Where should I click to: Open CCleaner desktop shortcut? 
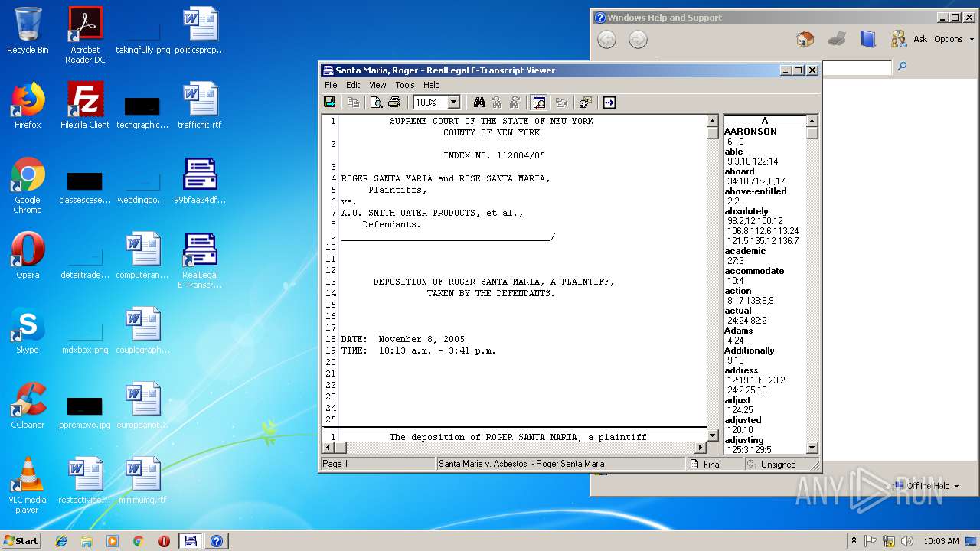click(28, 406)
